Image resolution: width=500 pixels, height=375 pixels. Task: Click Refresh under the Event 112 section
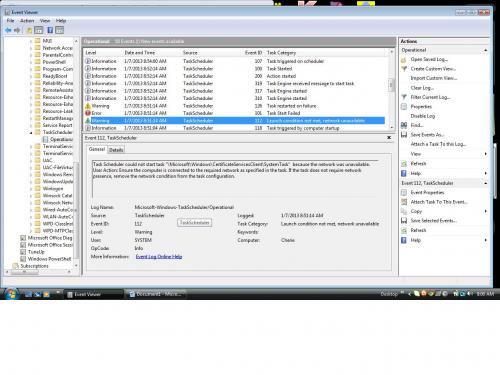click(x=418, y=230)
